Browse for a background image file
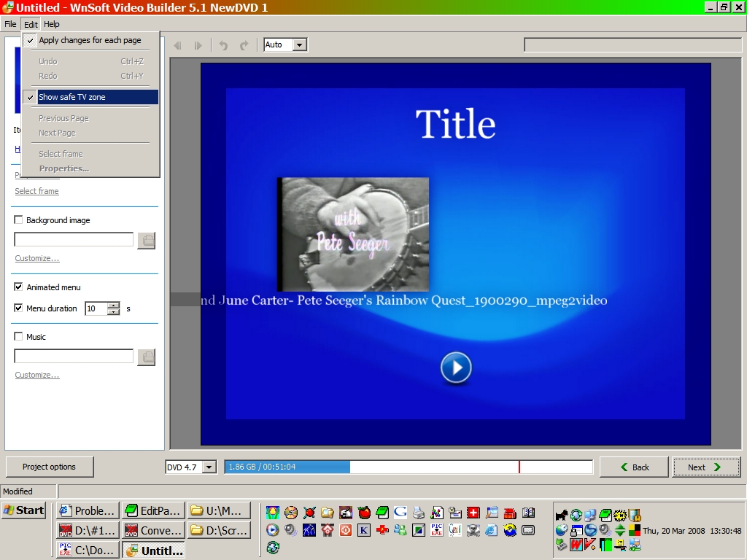This screenshot has width=747, height=560. pyautogui.click(x=146, y=241)
